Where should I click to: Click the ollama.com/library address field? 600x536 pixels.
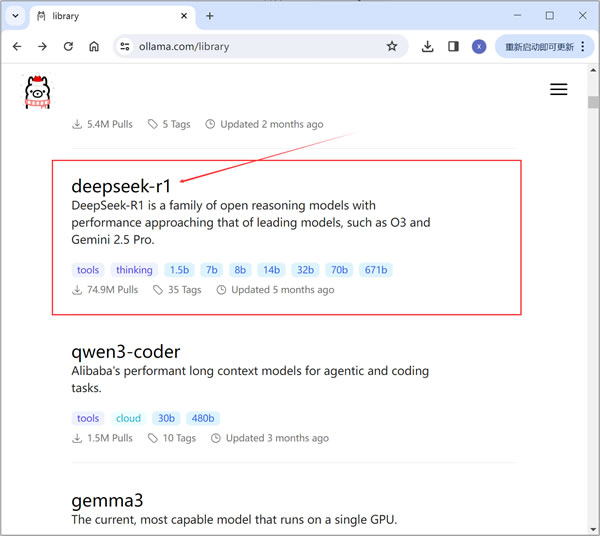click(x=250, y=46)
